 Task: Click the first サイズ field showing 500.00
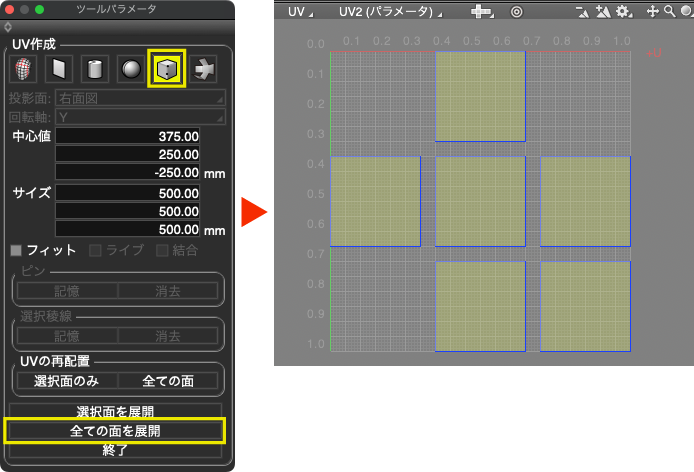coord(127,193)
